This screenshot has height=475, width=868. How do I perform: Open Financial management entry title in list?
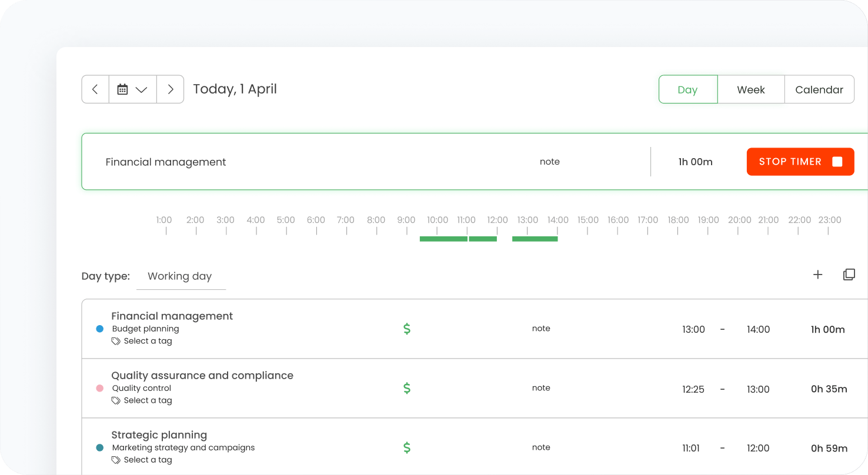pos(172,316)
